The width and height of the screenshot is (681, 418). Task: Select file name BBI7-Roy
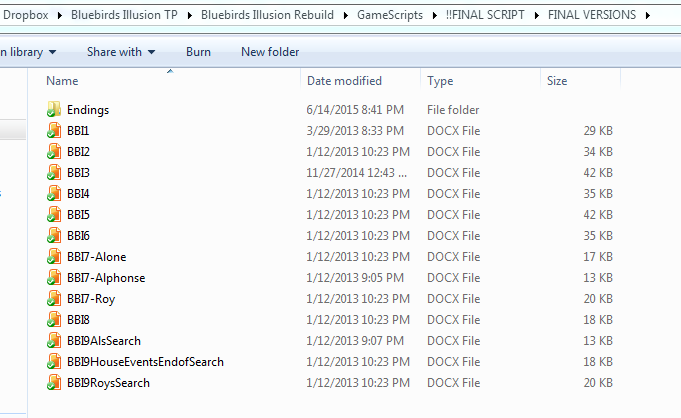[x=91, y=299]
